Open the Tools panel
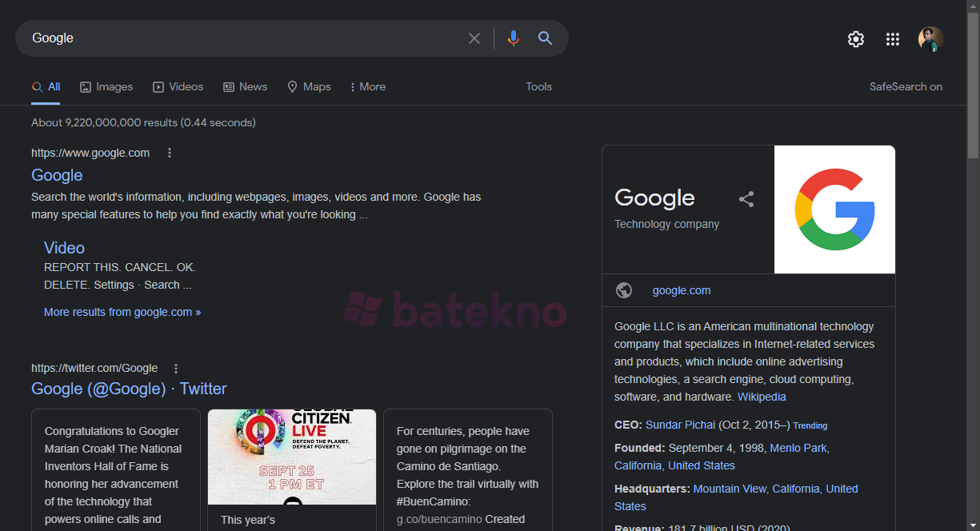The height and width of the screenshot is (531, 980). coord(538,86)
